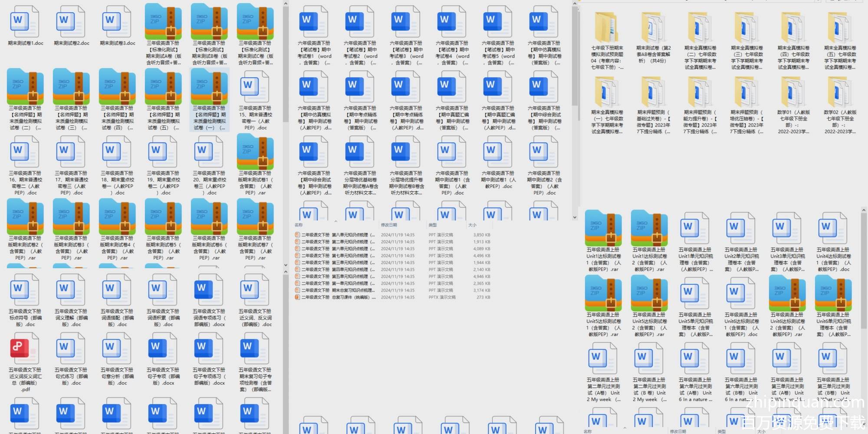The height and width of the screenshot is (434, 868).
Task: Open 六年级英语下册 笔试卷 期中考试卷1 document
Action: (x=314, y=22)
